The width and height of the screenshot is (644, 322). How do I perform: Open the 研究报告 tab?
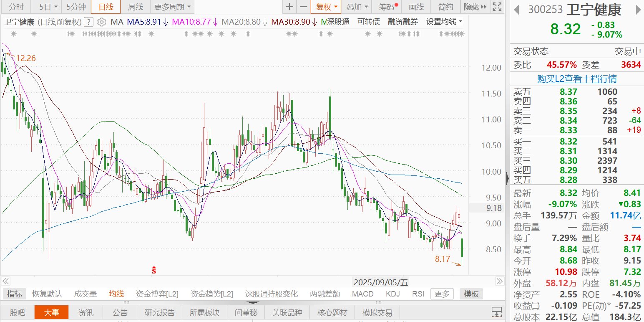click(x=160, y=312)
